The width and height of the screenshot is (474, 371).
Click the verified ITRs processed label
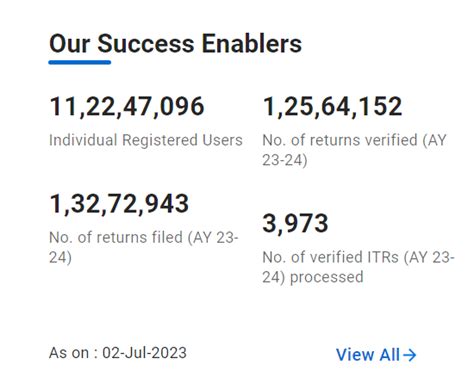358,267
